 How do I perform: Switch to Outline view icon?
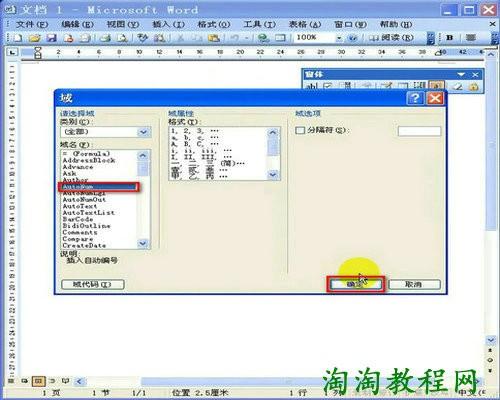(x=52, y=381)
